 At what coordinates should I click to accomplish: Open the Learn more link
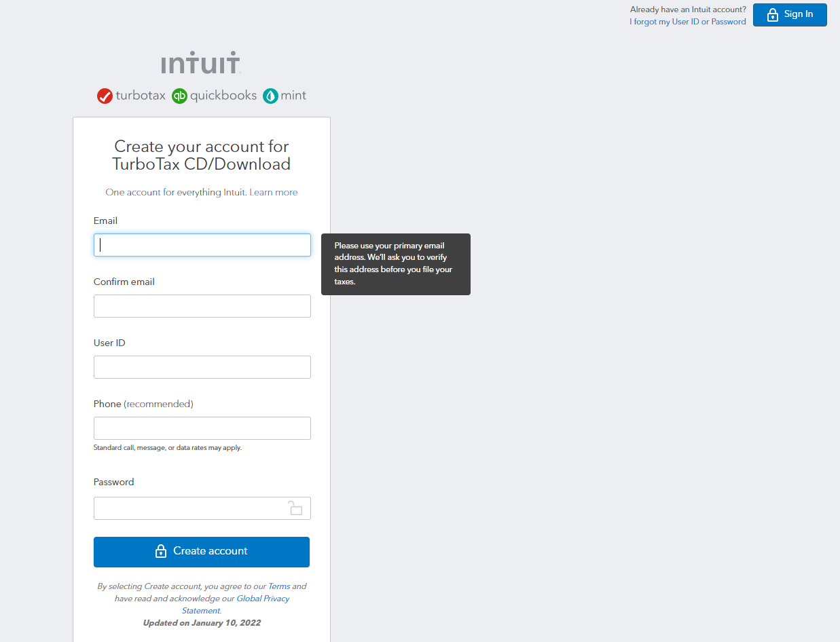tap(273, 193)
